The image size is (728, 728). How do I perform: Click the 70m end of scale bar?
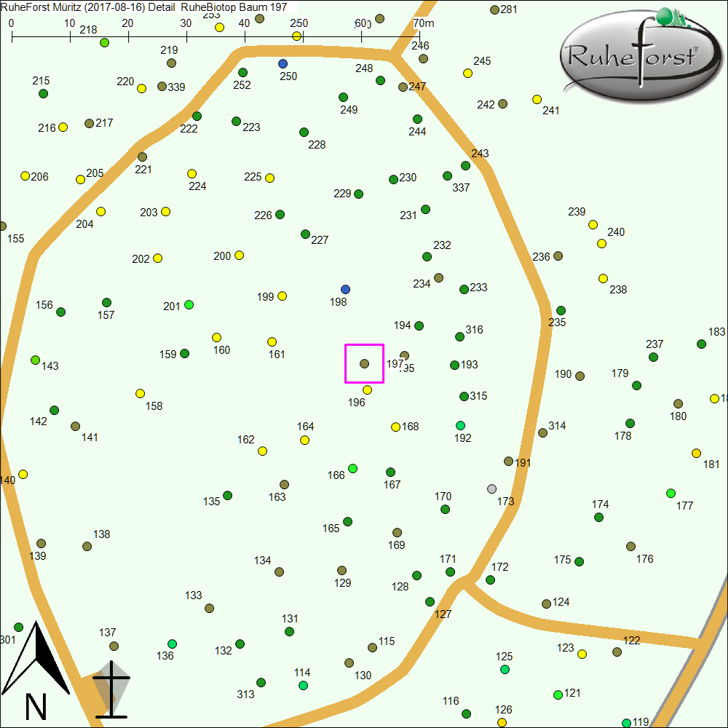point(419,33)
